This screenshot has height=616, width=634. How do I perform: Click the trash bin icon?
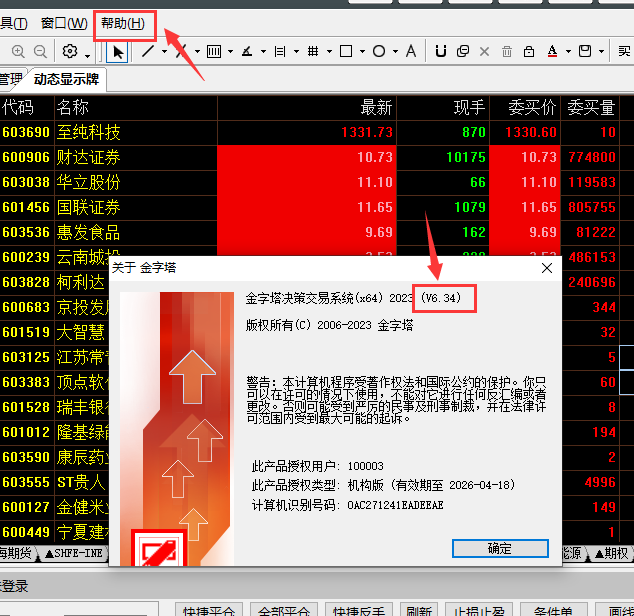click(507, 52)
